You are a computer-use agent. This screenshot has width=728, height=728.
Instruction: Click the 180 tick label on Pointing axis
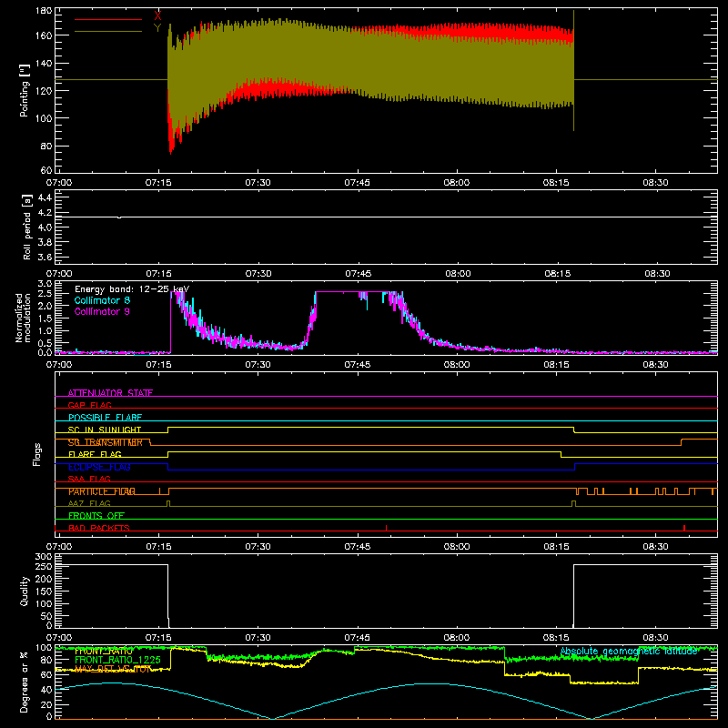click(x=44, y=11)
